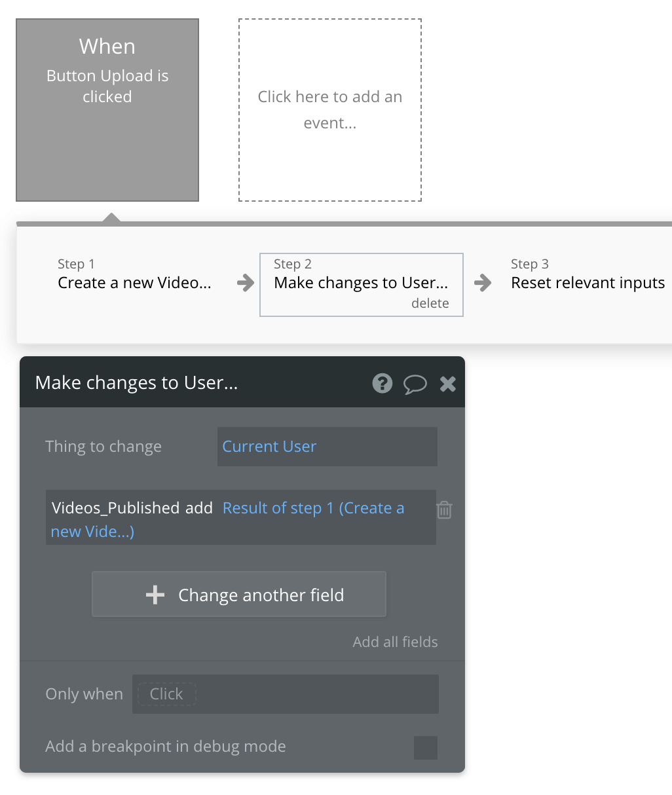Click the plus icon on Change another field
This screenshot has height=795, width=672.
click(x=155, y=595)
